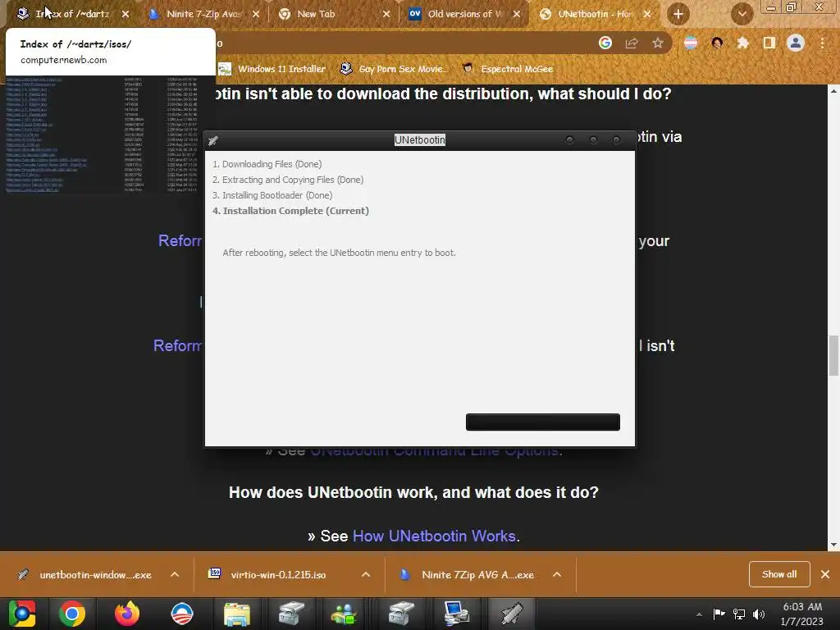Click the webpage vertical scrollbar thumb

point(833,356)
